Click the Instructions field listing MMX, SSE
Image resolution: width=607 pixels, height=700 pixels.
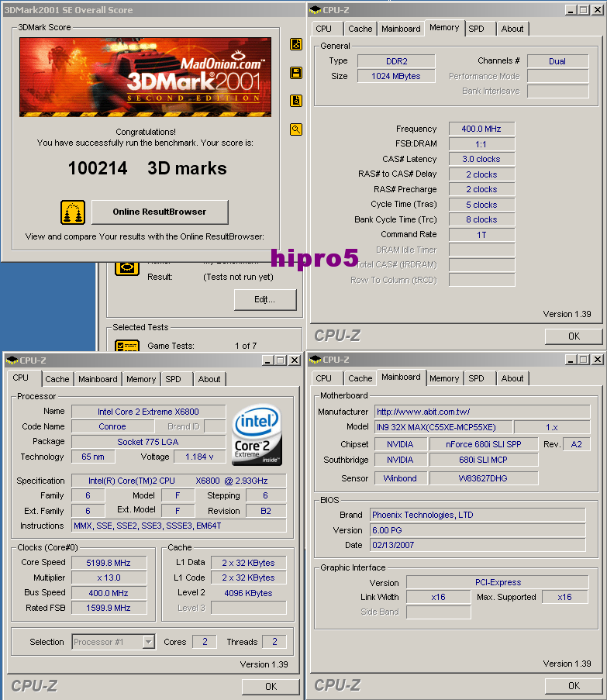(179, 526)
